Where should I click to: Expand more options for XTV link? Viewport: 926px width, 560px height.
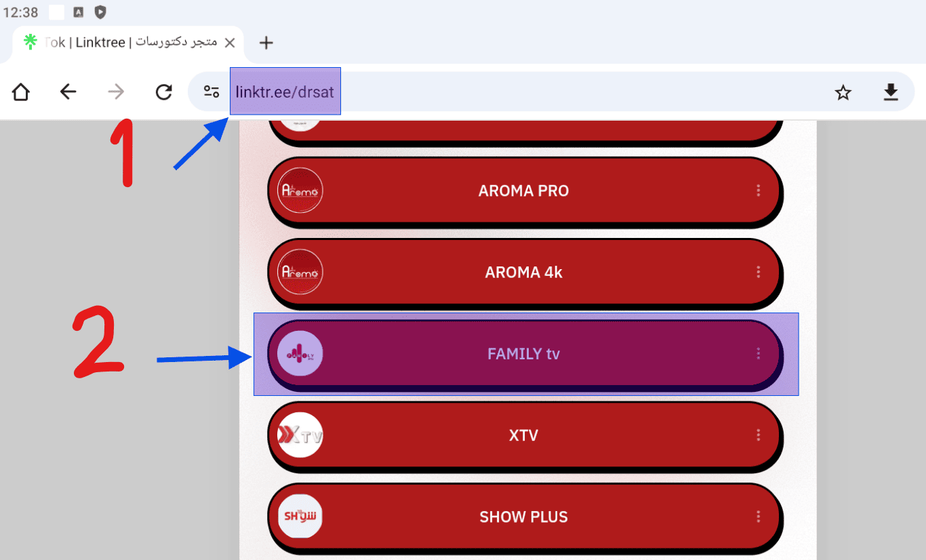tap(758, 435)
